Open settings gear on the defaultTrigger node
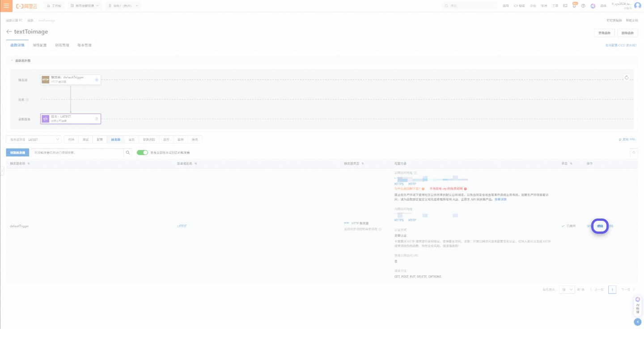Image resolution: width=644 pixels, height=362 pixels. click(97, 79)
